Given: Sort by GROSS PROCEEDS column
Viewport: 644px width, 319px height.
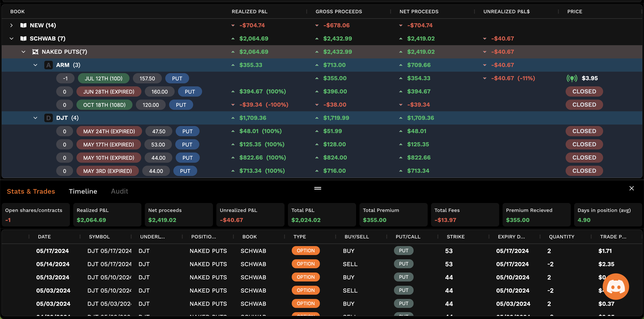Looking at the screenshot, I should [x=338, y=12].
